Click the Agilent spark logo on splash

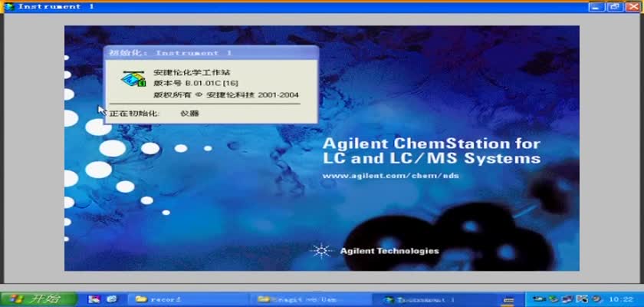coord(320,251)
